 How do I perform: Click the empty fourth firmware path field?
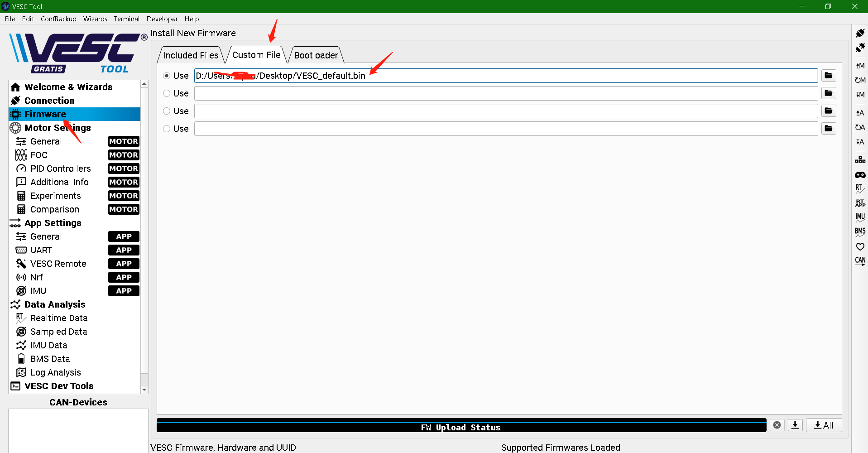click(x=506, y=129)
